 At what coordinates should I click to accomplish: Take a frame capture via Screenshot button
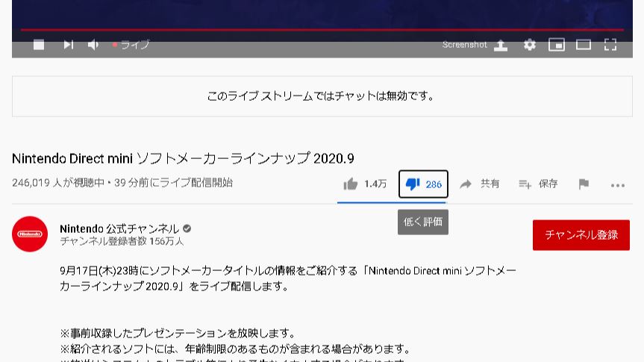464,44
